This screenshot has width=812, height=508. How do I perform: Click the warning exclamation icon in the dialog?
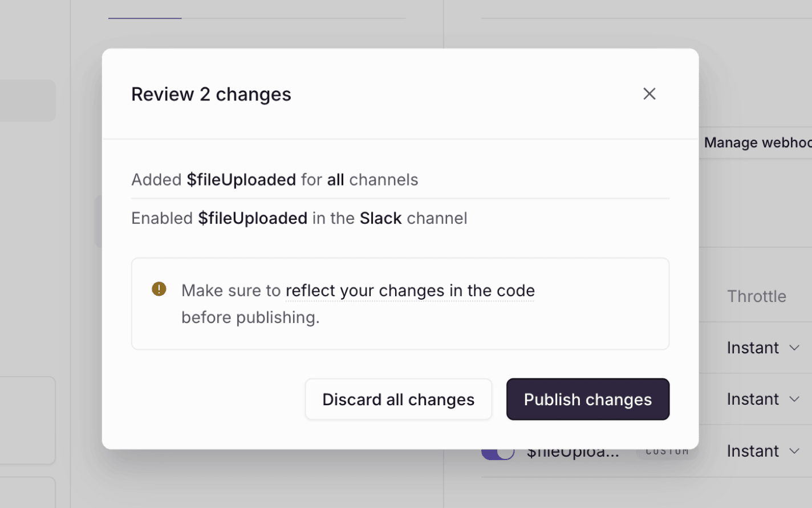click(x=159, y=289)
